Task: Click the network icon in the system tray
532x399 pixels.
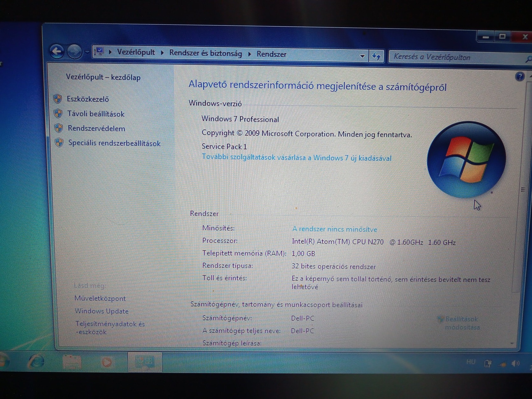Action: [503, 364]
